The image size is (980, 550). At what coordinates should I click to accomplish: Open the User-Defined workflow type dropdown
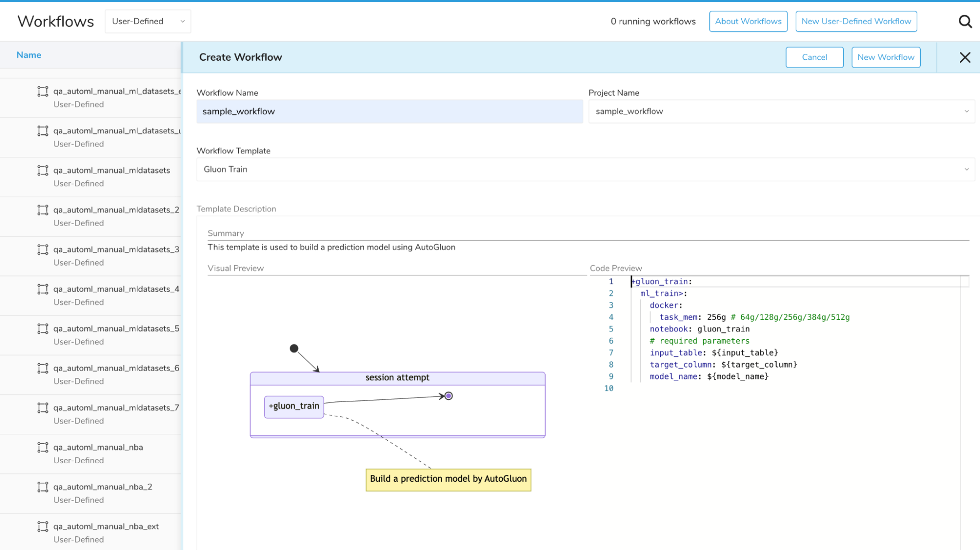coord(148,22)
